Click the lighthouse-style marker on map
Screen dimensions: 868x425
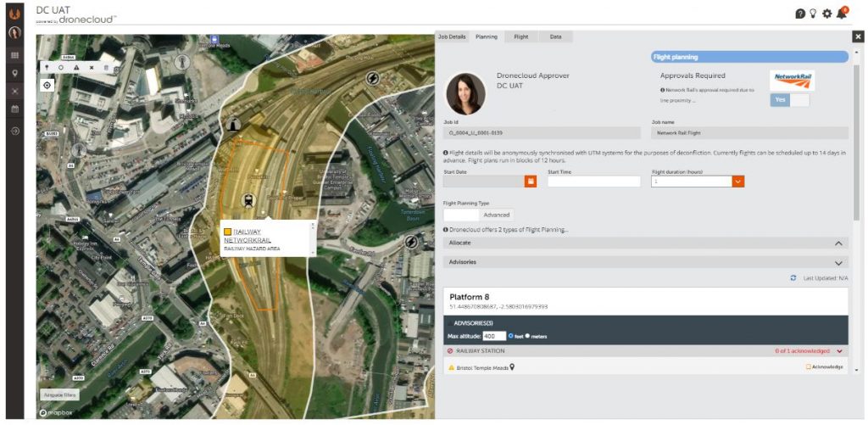coord(233,125)
